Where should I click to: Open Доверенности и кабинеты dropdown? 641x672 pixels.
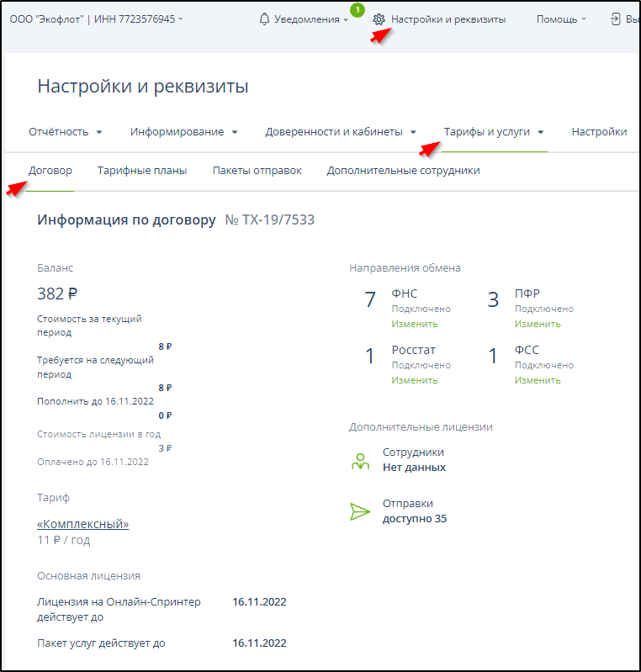click(341, 132)
